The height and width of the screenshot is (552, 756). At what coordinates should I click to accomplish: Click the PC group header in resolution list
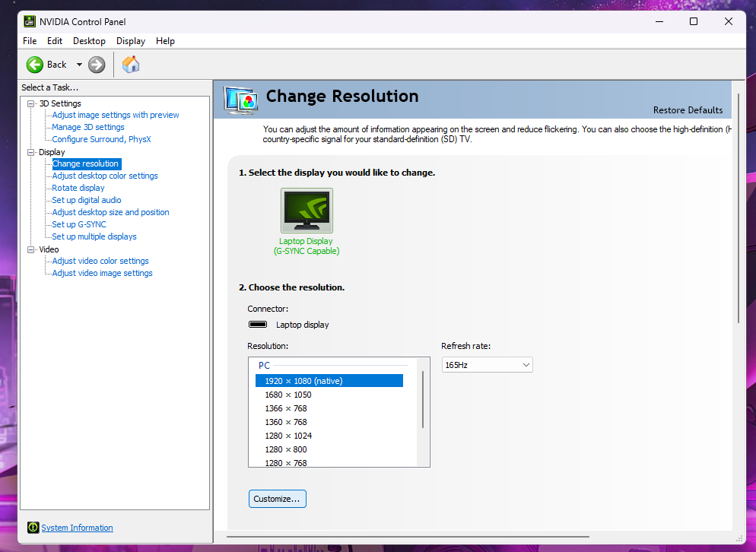[x=264, y=366]
